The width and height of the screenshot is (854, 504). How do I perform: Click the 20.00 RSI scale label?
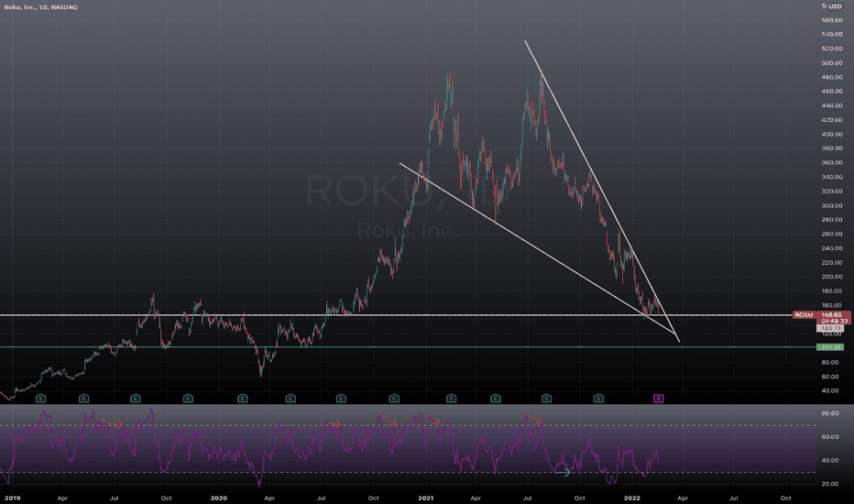(830, 483)
